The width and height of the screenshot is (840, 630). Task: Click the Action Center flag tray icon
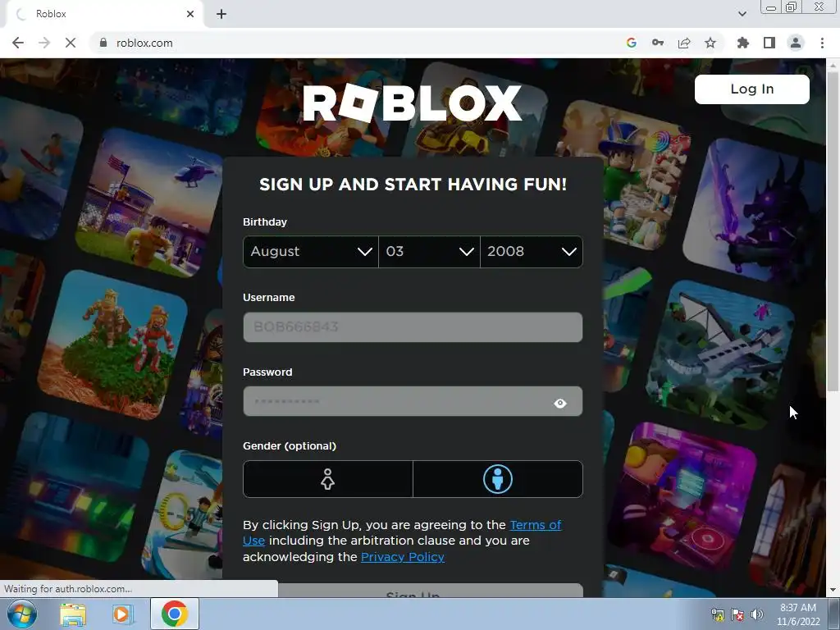pyautogui.click(x=737, y=614)
